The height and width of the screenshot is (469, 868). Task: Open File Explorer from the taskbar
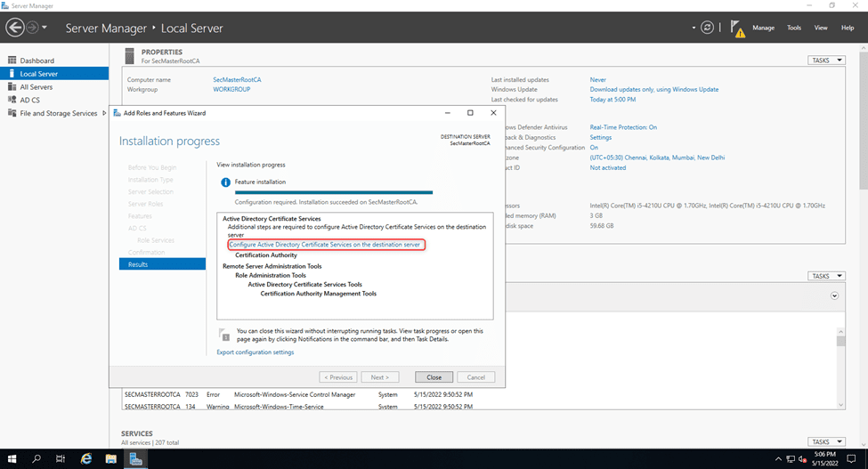pyautogui.click(x=111, y=459)
